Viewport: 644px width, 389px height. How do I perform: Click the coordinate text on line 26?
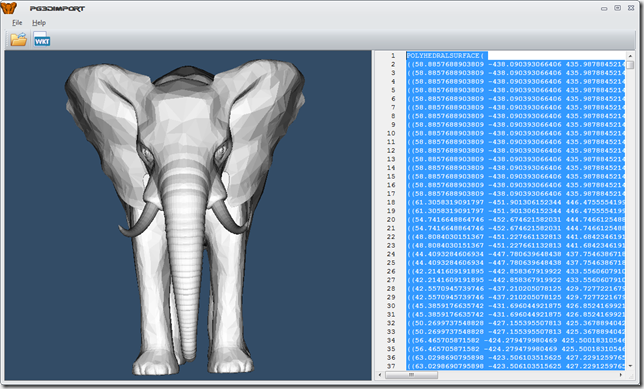click(x=515, y=271)
